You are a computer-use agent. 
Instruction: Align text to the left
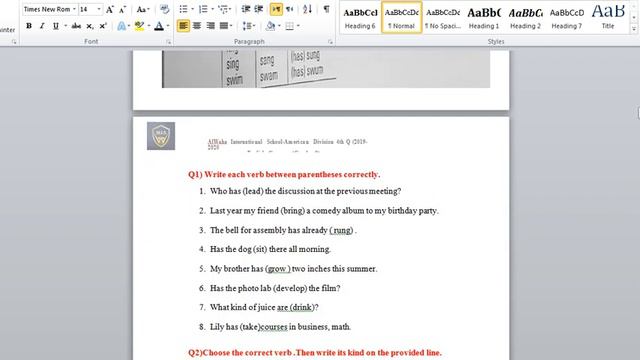tap(183, 26)
